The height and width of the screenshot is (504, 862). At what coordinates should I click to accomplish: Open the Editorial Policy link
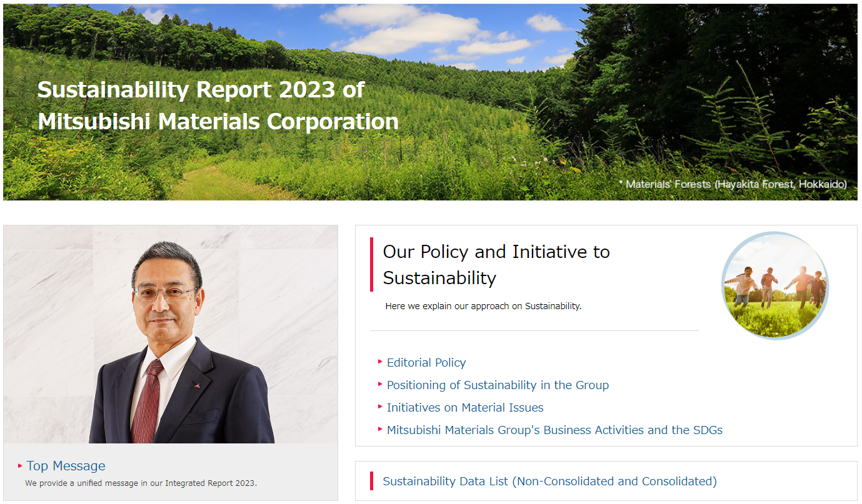coord(426,363)
